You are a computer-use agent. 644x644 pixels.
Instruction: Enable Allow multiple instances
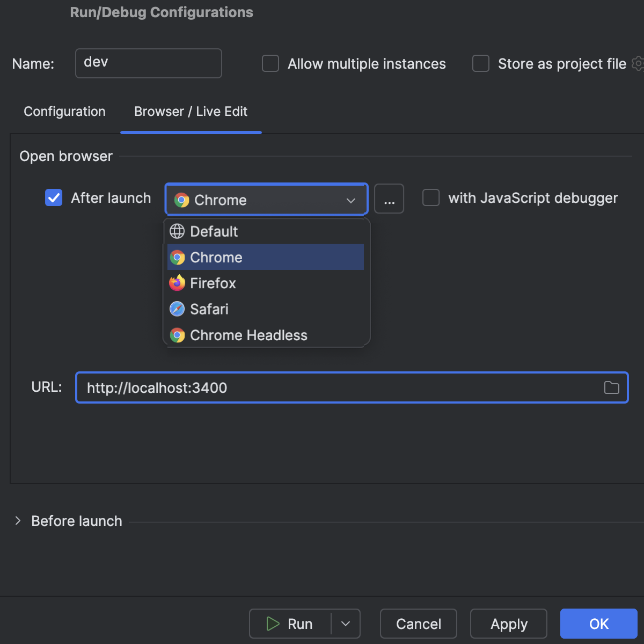[x=270, y=63]
